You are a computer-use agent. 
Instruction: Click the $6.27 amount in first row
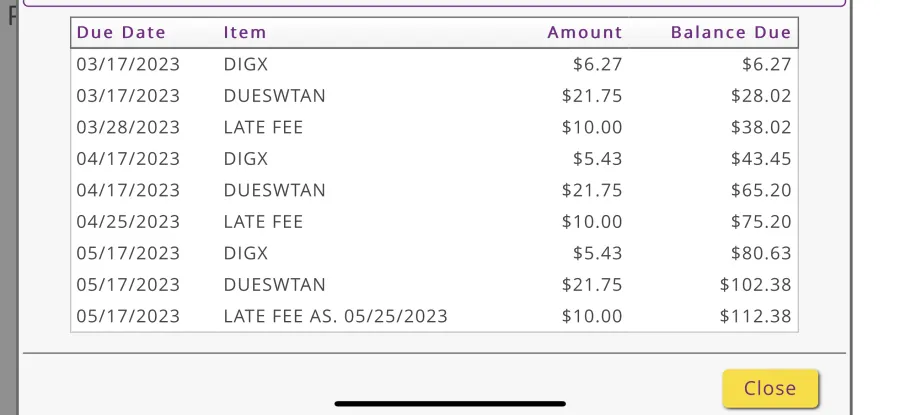[597, 64]
